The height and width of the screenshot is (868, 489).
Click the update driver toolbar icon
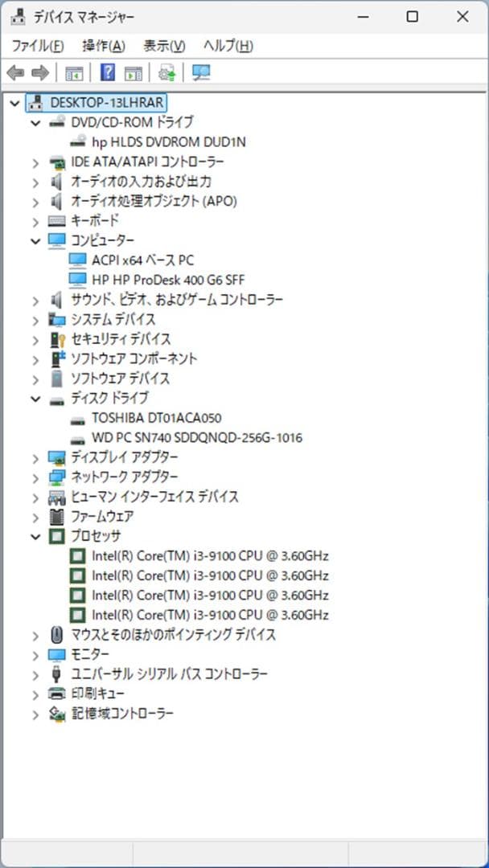tap(166, 72)
